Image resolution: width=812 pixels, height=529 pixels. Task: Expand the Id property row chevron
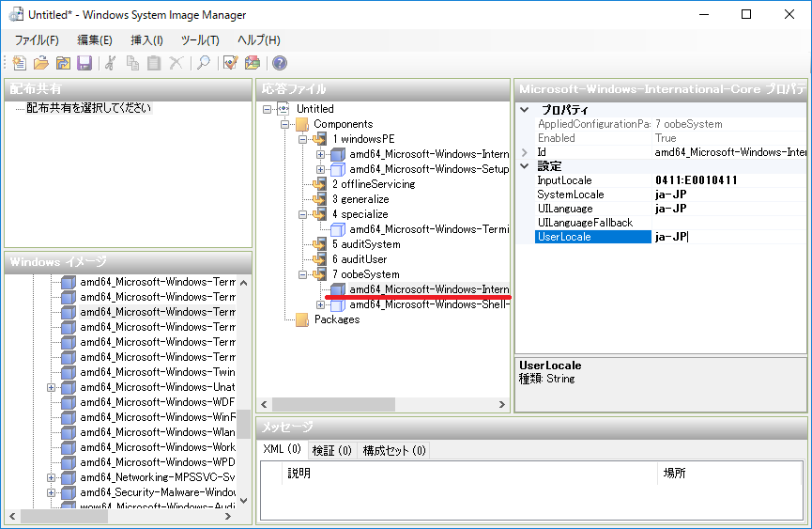click(525, 152)
